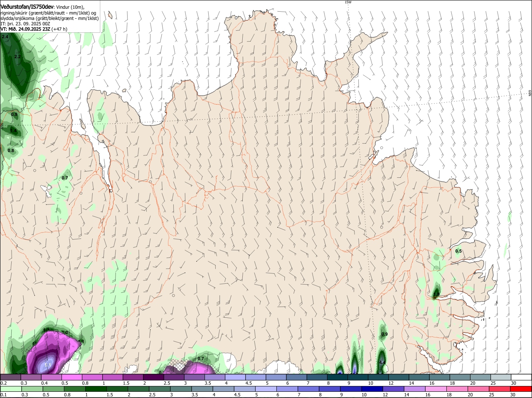Click the 'slydda/snjókoma' legend description line
Viewport: 532px width, 398px height.
(49, 18)
